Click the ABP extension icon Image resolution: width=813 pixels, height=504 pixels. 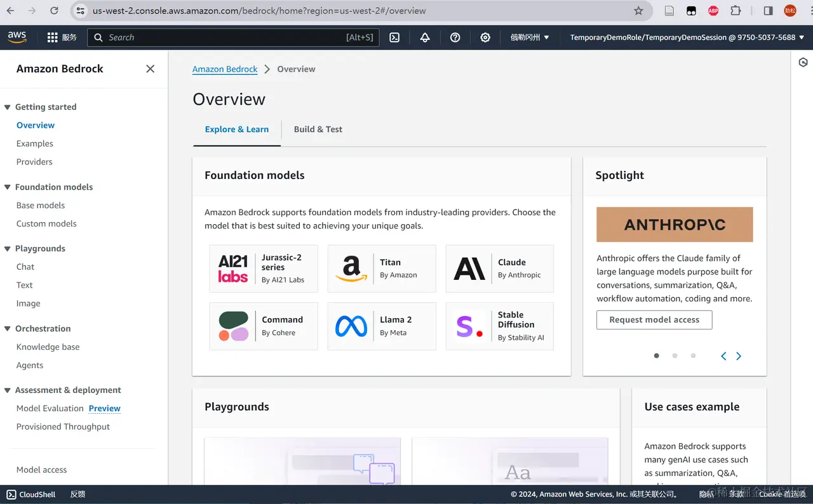coord(713,11)
